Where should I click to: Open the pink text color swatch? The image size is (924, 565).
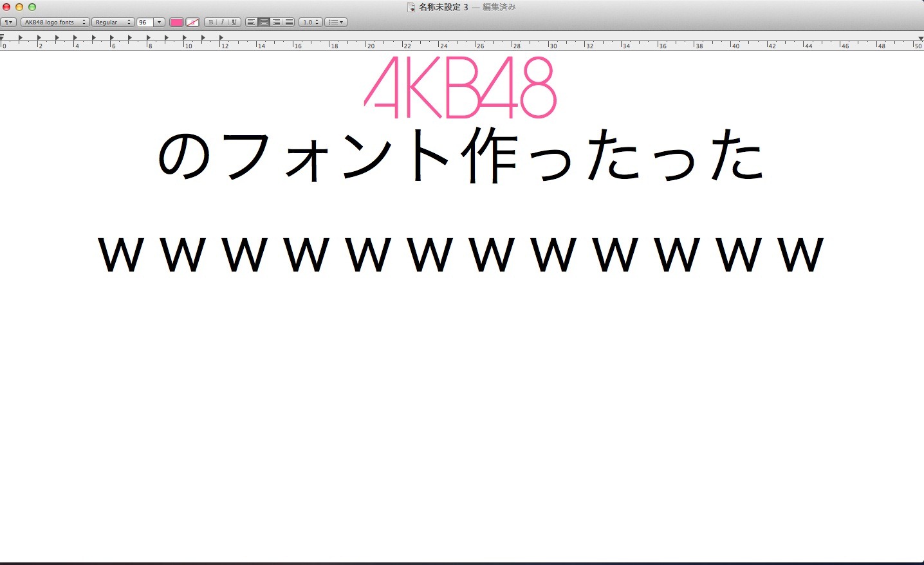tap(176, 22)
